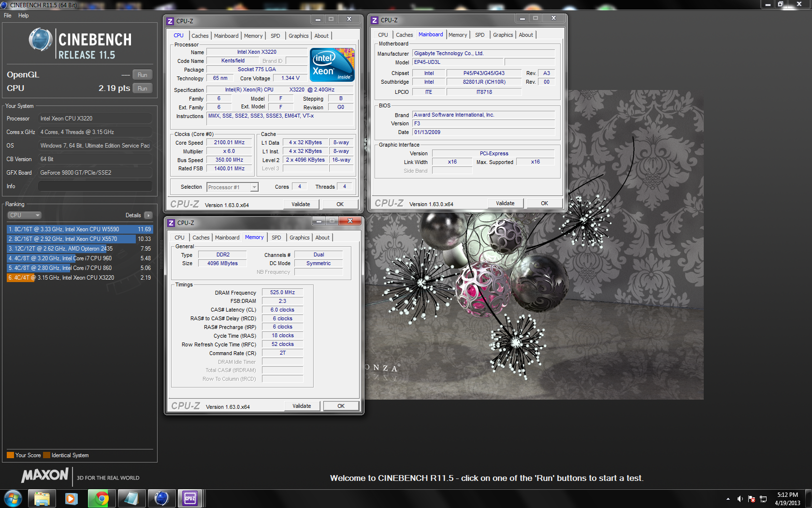Click the blue window app taskbar icon

click(x=131, y=498)
